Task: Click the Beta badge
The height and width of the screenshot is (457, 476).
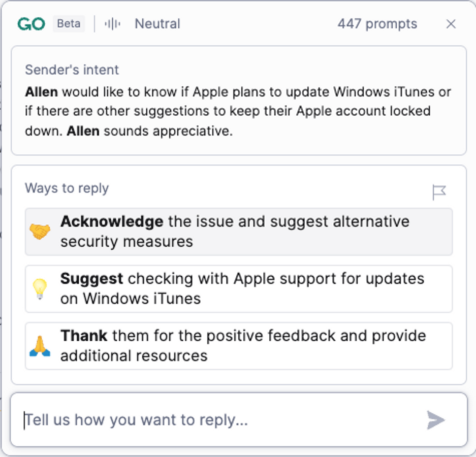Action: [x=69, y=24]
